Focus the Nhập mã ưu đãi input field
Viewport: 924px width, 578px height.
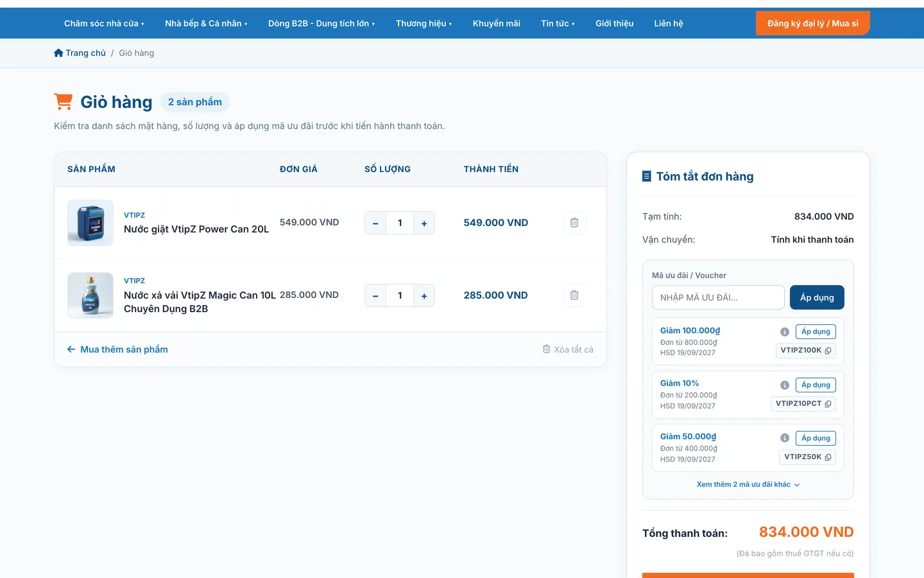coord(718,297)
